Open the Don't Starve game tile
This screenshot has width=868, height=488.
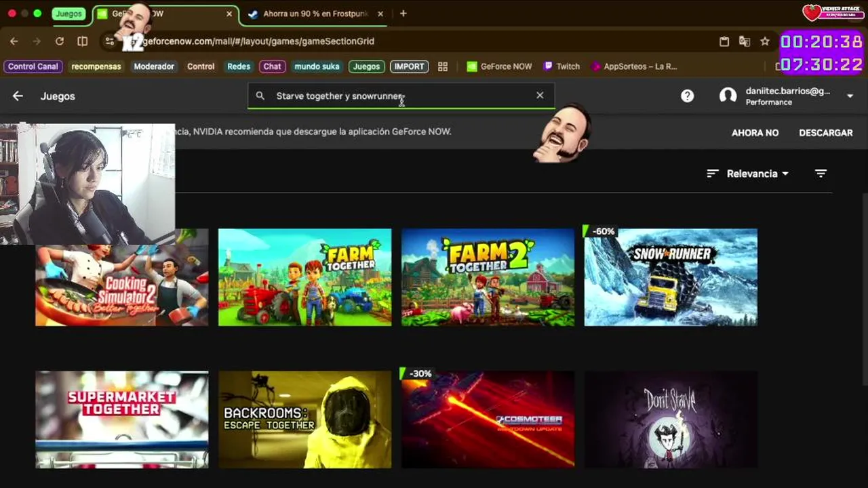tap(671, 420)
